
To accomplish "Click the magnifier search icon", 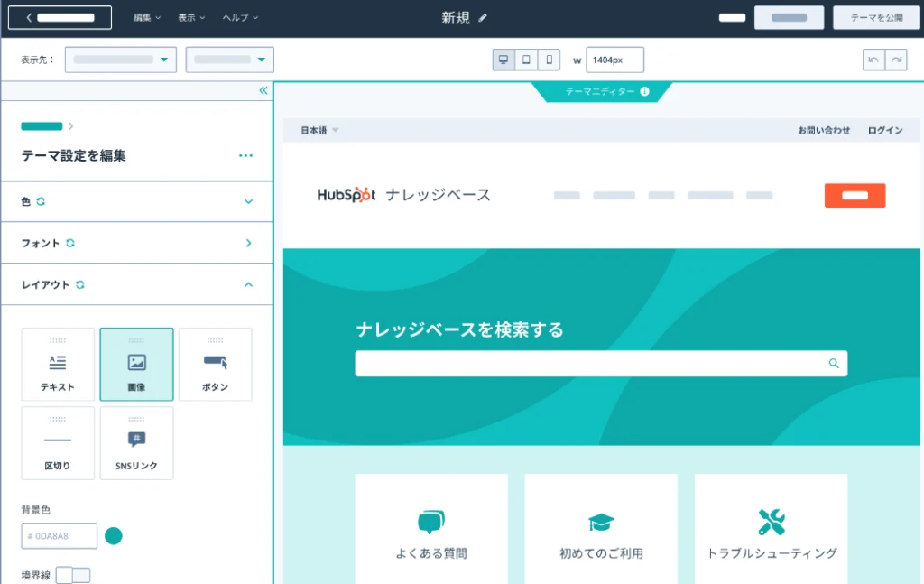I will (x=834, y=364).
